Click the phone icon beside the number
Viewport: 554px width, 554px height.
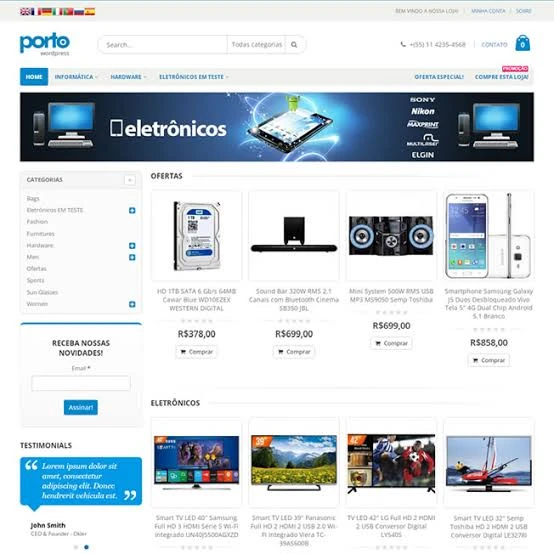tap(403, 45)
